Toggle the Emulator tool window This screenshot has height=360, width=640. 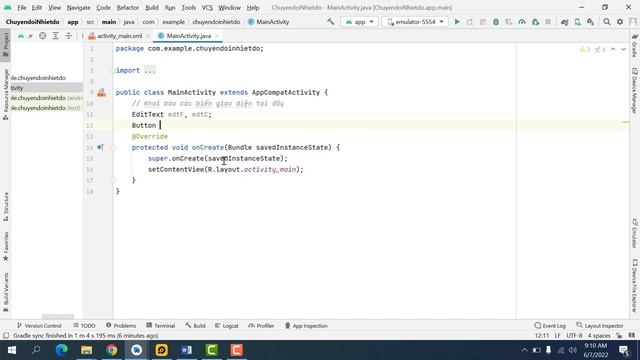coord(635,233)
